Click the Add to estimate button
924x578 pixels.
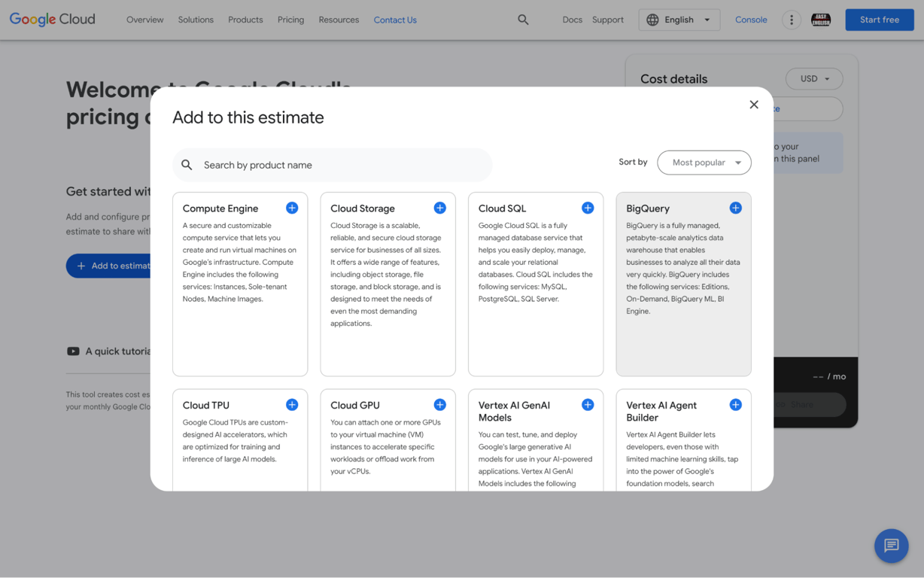point(109,266)
